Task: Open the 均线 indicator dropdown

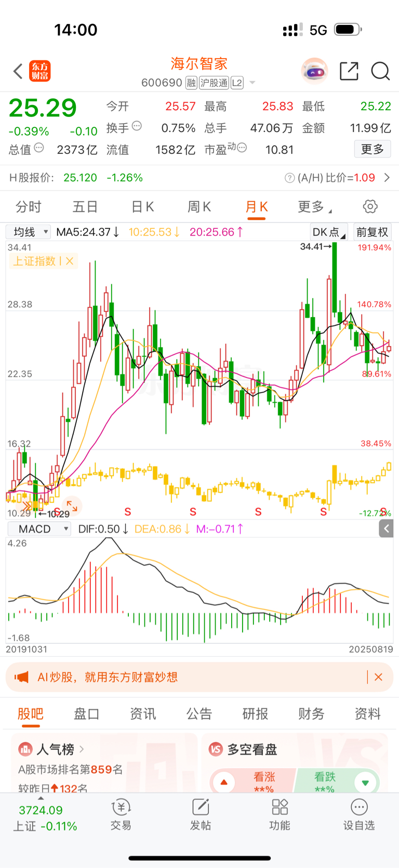Action: coord(28,232)
